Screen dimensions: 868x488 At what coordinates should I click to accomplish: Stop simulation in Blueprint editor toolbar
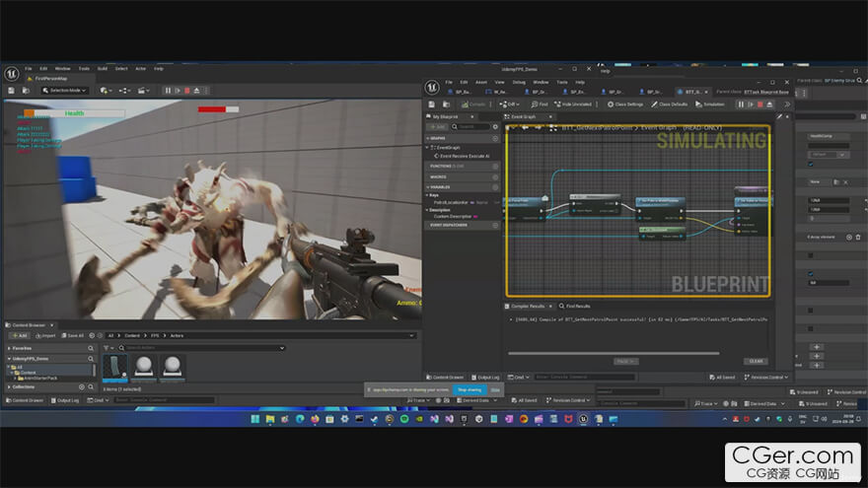point(760,105)
